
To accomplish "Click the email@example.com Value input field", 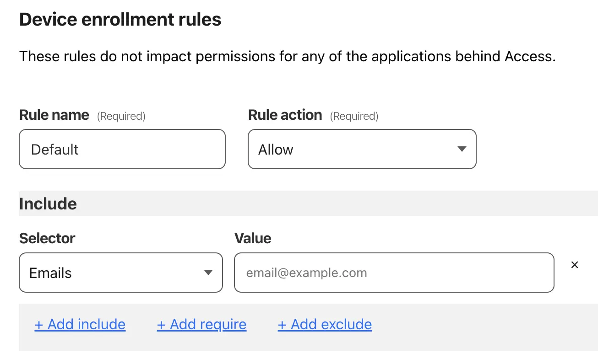I will pos(394,273).
